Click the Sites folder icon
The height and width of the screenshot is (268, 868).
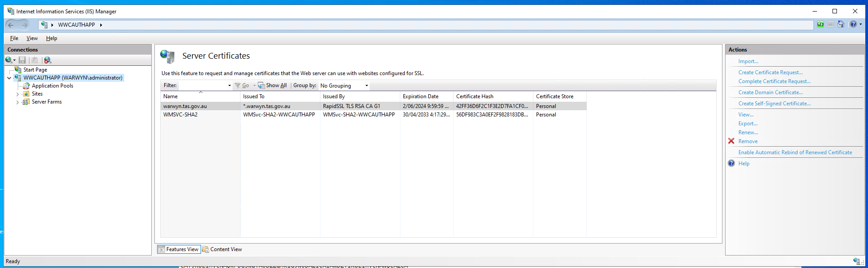point(27,94)
